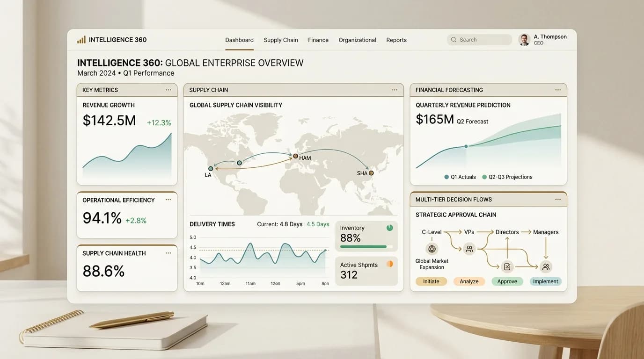Screen dimensions: 644x359
Task: Open A. Thompson's profile avatar
Action: tap(524, 40)
